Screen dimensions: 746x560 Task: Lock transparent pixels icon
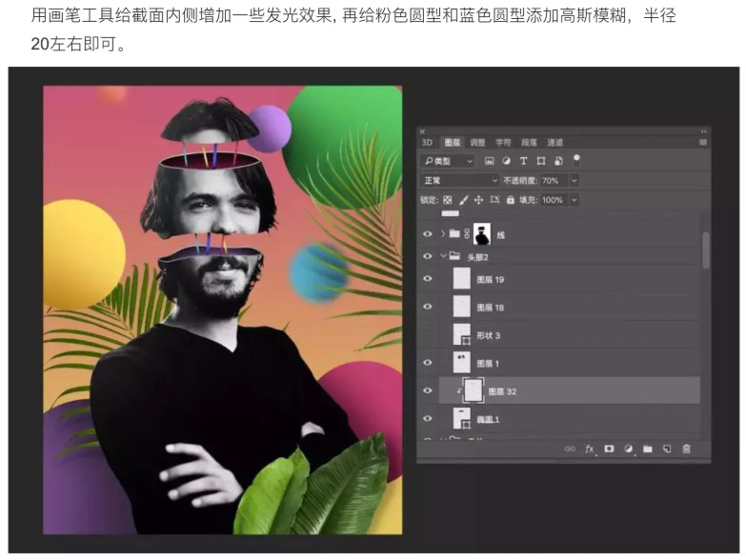pyautogui.click(x=447, y=200)
